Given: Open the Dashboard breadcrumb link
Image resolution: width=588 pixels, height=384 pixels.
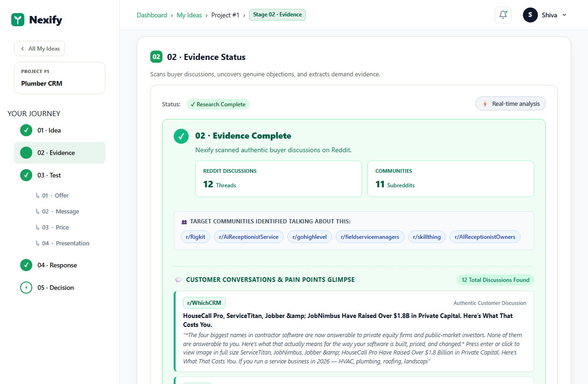Looking at the screenshot, I should point(152,15).
